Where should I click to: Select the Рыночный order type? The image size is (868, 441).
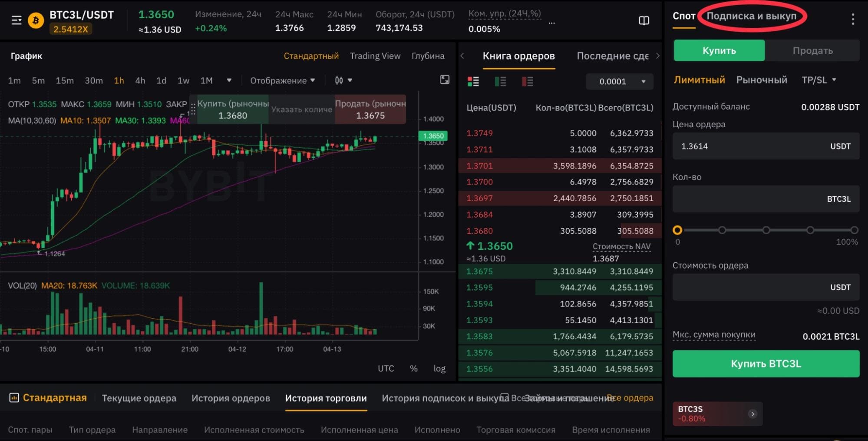762,80
